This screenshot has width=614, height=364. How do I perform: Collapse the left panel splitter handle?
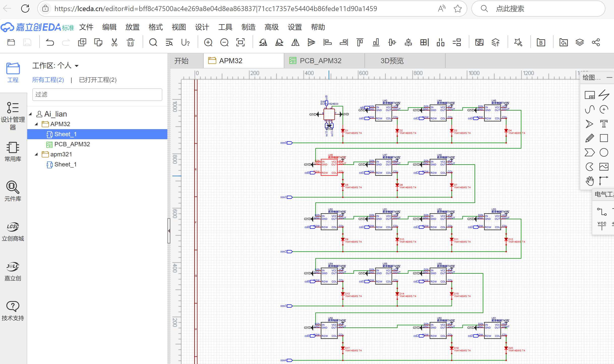click(169, 231)
